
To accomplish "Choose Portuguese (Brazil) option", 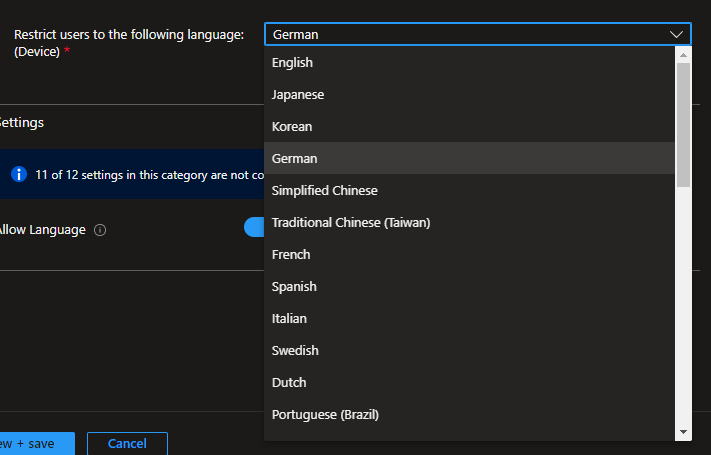I will (x=325, y=414).
